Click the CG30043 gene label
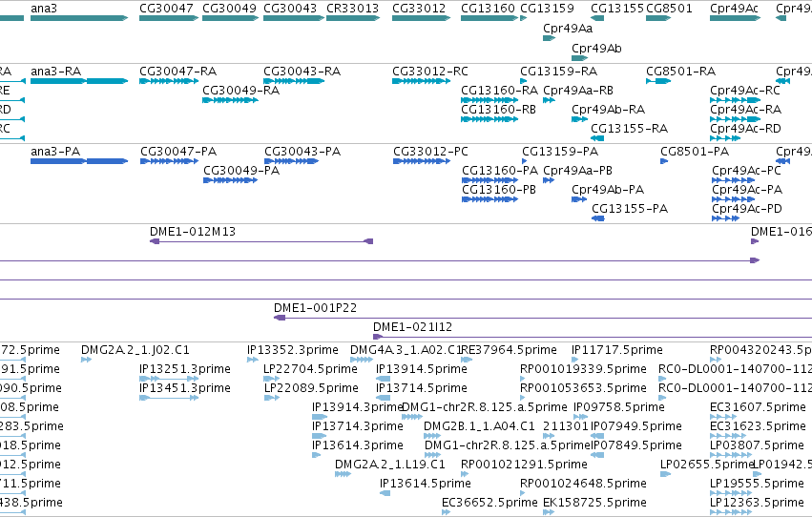 click(x=290, y=9)
